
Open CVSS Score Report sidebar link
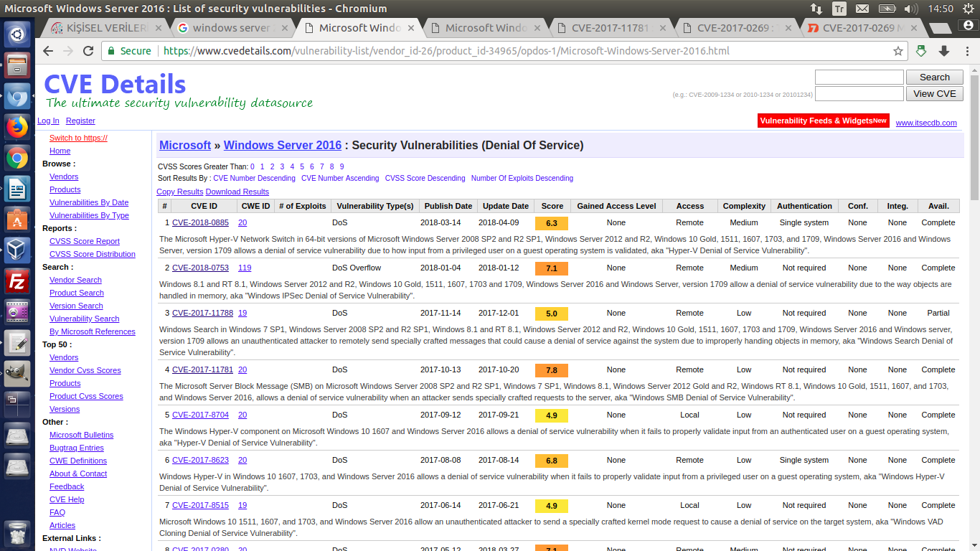[85, 241]
